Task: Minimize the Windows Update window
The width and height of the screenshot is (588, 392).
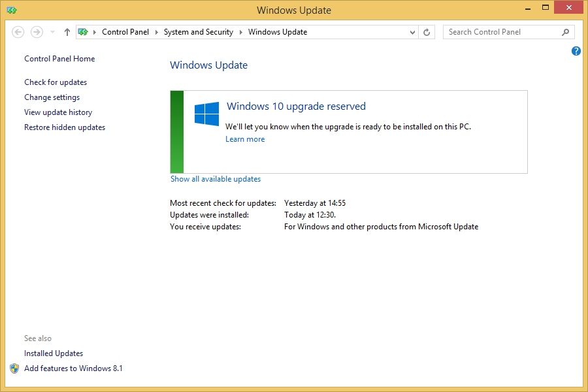Action: pyautogui.click(x=528, y=8)
